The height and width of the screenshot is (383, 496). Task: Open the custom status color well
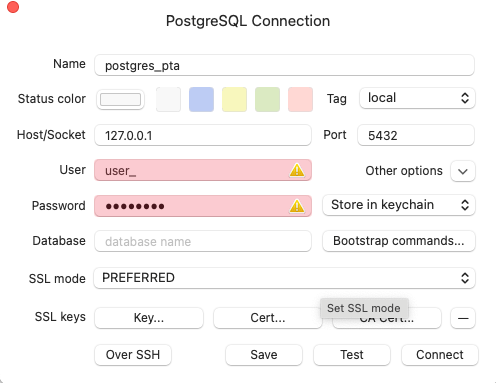120,99
